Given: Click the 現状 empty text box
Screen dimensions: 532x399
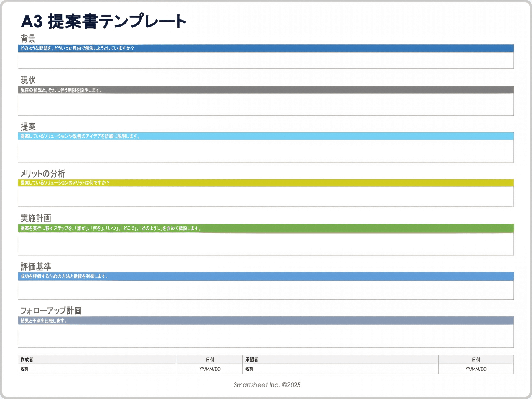Looking at the screenshot, I should point(265,104).
